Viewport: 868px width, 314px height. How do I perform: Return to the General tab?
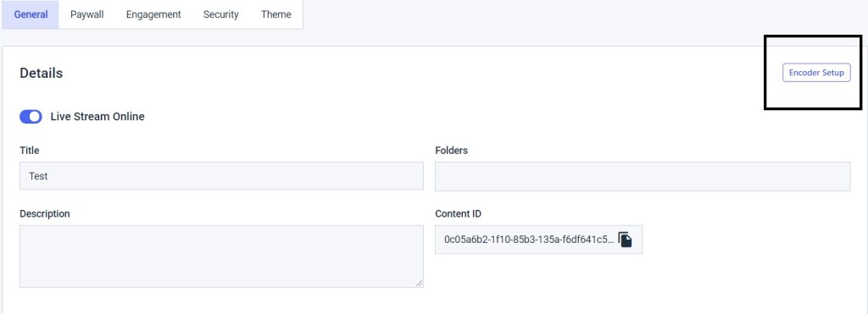31,14
